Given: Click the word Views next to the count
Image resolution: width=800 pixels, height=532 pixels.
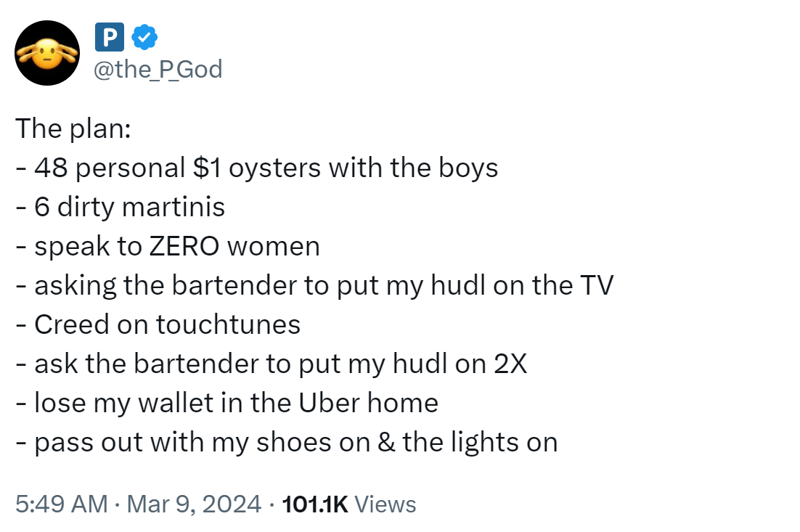Looking at the screenshot, I should (x=385, y=504).
